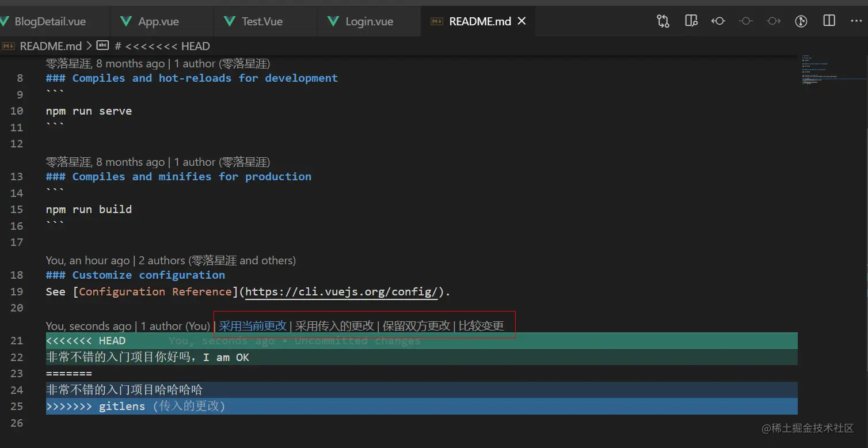868x448 pixels.
Task: Click the greyed-out next revision icon
Action: (x=774, y=21)
